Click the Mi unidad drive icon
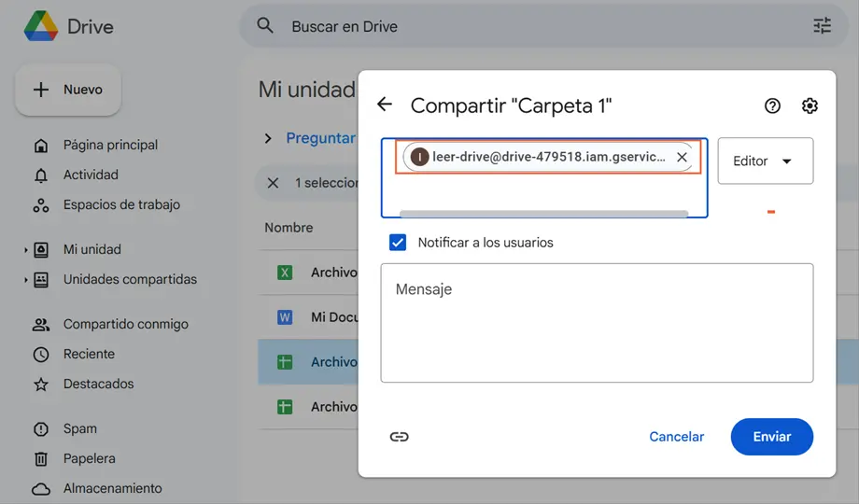859x504 pixels. point(41,250)
